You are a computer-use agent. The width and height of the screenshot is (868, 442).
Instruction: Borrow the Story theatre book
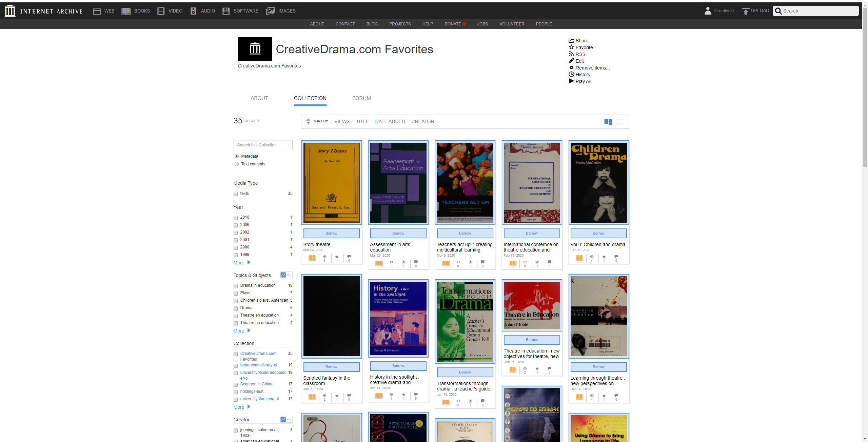point(331,233)
